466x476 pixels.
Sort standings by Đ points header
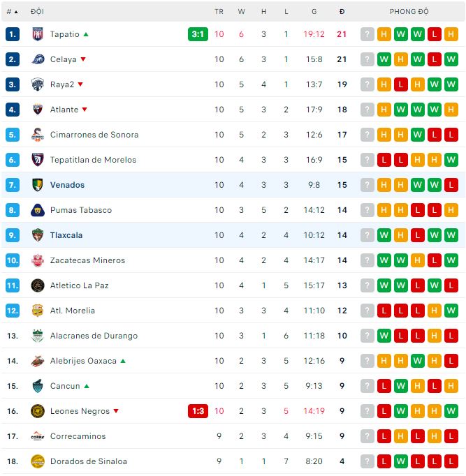pyautogui.click(x=342, y=12)
